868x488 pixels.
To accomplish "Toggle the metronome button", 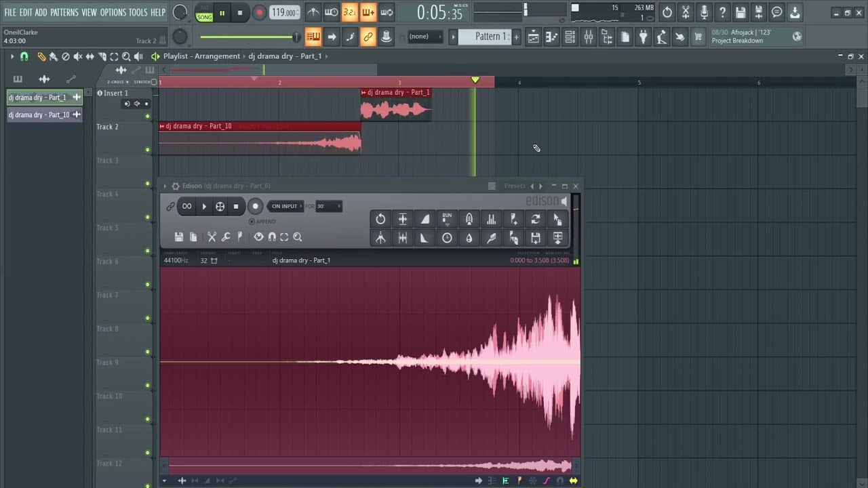I will point(313,12).
